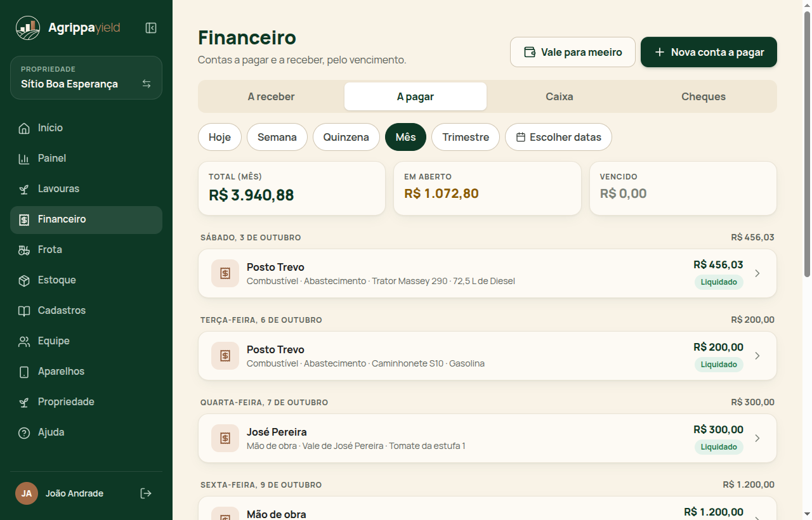Open Início in the sidebar menu
812x520 pixels.
click(86, 128)
